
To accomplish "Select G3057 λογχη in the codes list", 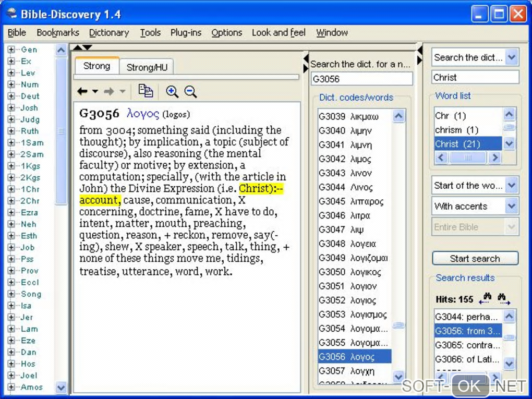I will [x=355, y=371].
